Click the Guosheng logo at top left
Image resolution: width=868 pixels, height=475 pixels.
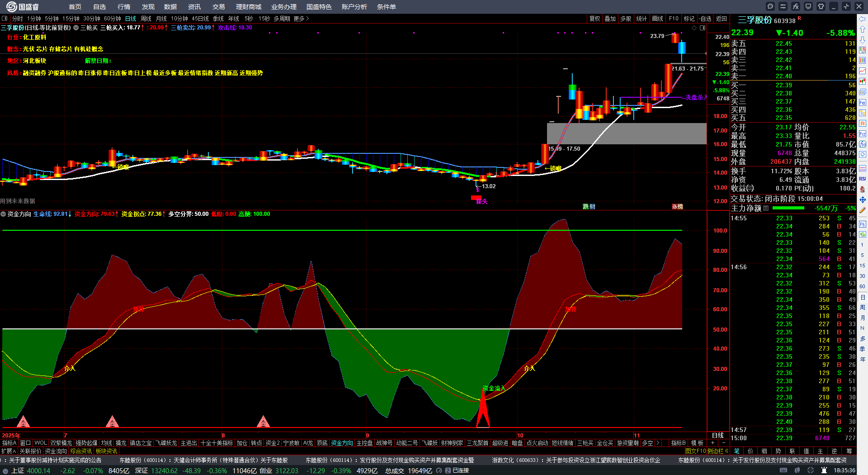point(23,7)
